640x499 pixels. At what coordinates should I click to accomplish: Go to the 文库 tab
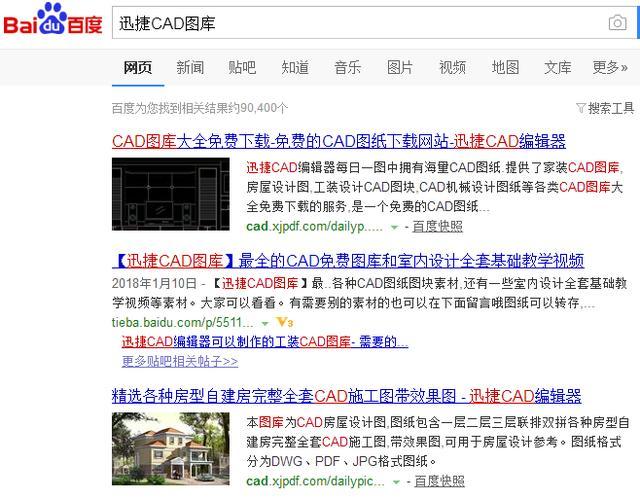tap(558, 67)
